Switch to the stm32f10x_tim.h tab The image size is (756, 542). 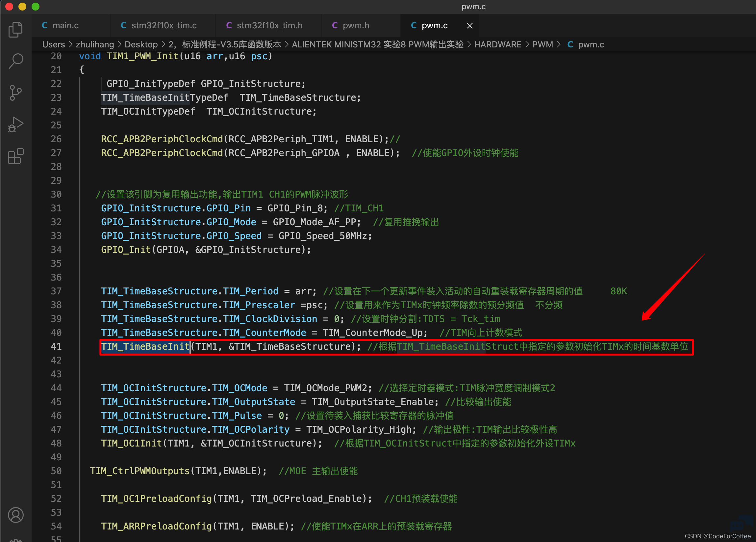269,25
